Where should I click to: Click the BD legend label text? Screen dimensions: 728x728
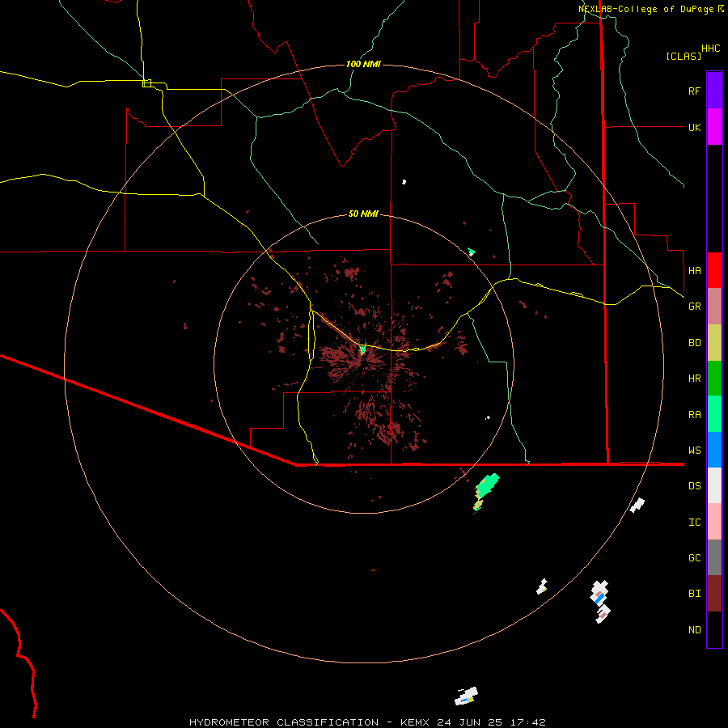pyautogui.click(x=695, y=342)
